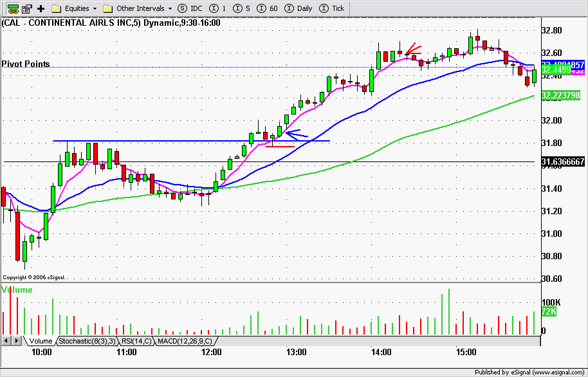Click the 10:00 time axis label
The height and width of the screenshot is (377, 588).
tap(41, 353)
